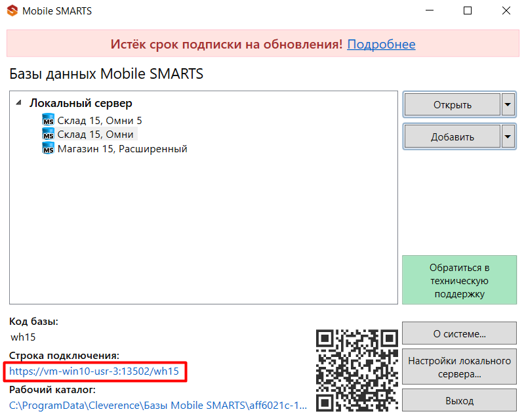
Task: Click Обратиться в техническую поддержку button
Action: (459, 280)
